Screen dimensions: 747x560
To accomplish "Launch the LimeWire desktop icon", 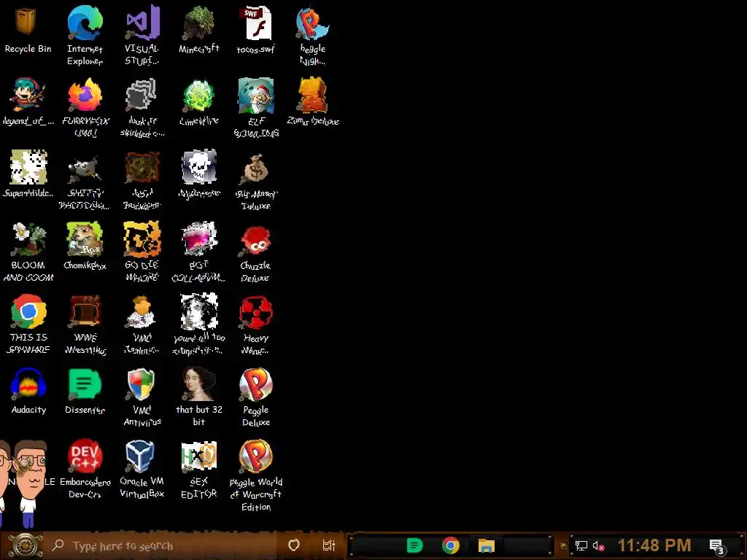I will tap(199, 96).
